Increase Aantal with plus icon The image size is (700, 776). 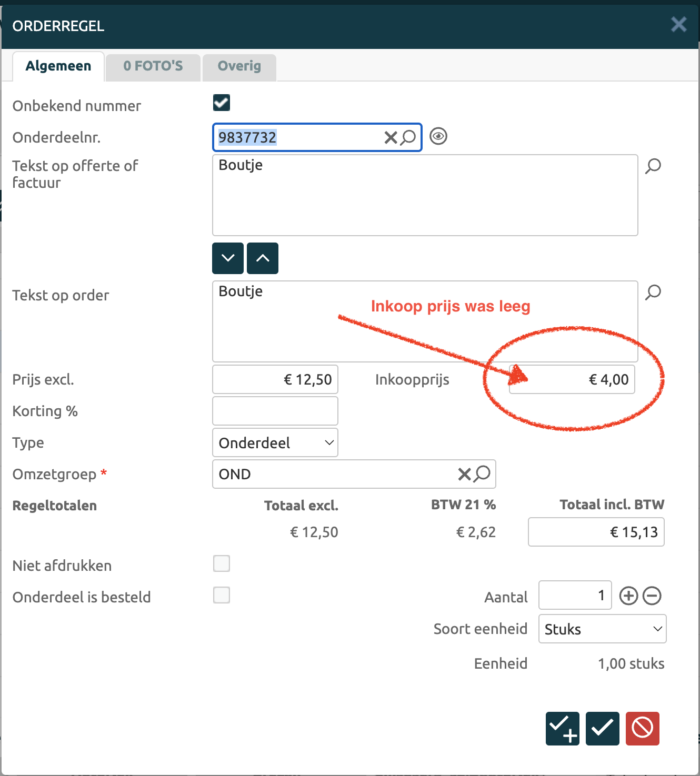(628, 596)
